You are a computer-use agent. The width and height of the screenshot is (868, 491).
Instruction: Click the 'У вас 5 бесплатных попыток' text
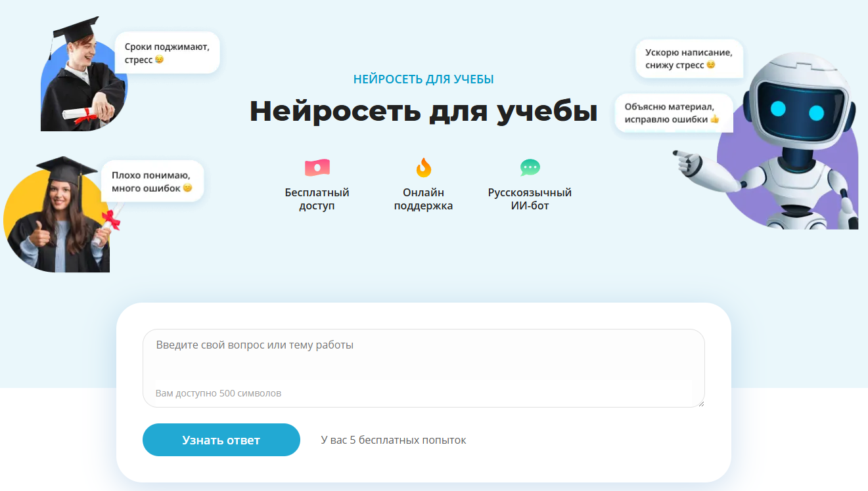tap(393, 440)
